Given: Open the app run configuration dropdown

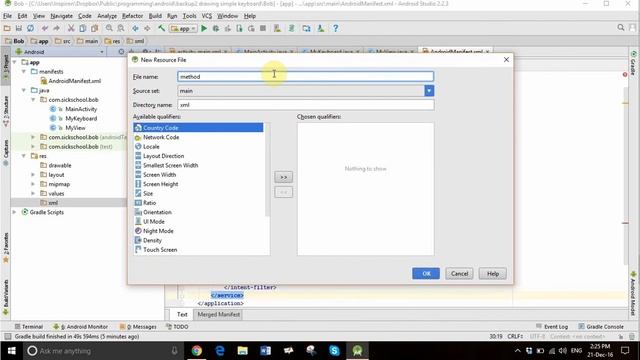Looking at the screenshot, I should (183, 29).
